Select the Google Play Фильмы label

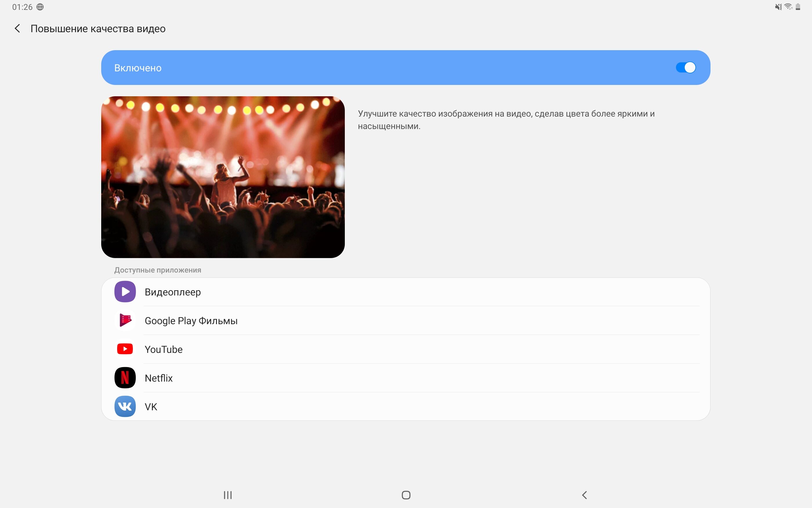click(x=191, y=321)
